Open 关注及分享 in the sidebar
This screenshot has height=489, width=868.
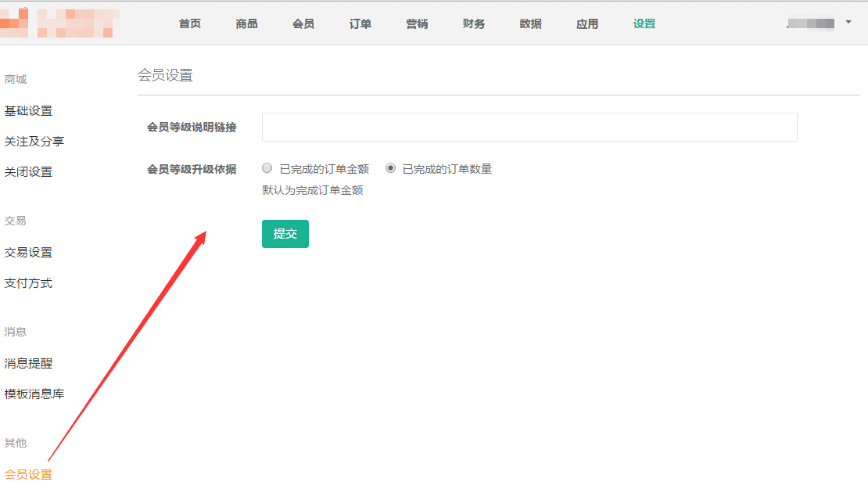pos(34,142)
